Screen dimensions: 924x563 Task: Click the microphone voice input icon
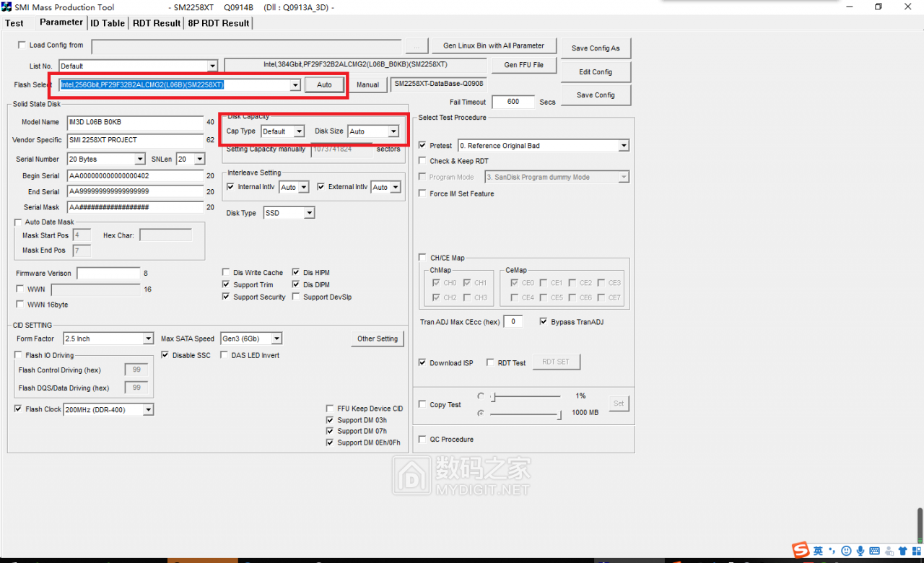[x=860, y=551]
